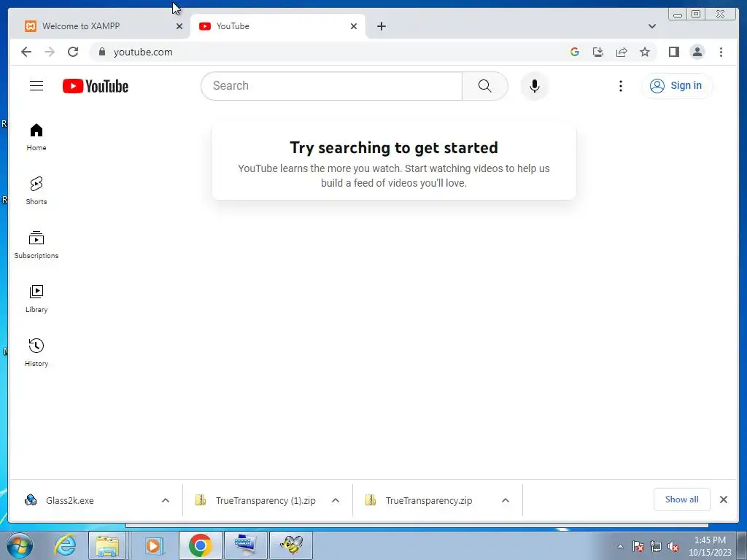Viewport: 747px width, 560px height.
Task: Click the Google icon in address bar
Action: click(575, 52)
